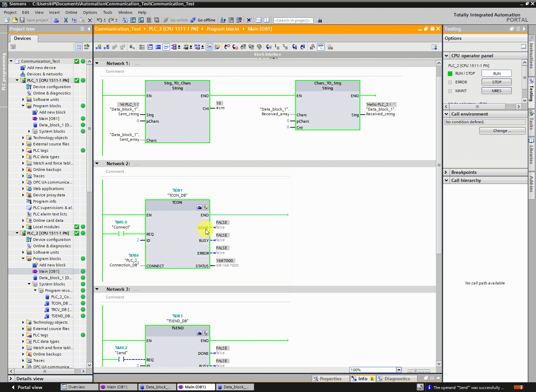Collapse the Call hierarchy section
This screenshot has height=392, width=536.
tap(446, 180)
